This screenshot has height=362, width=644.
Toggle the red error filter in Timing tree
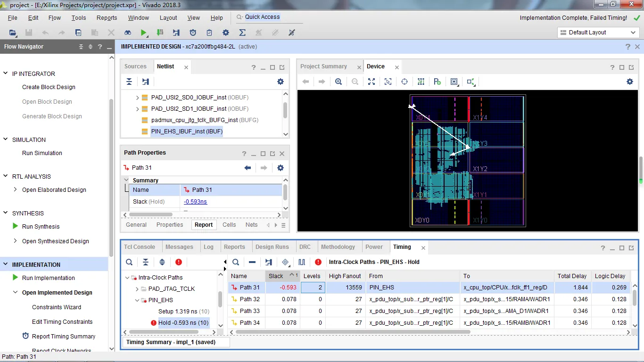click(179, 262)
